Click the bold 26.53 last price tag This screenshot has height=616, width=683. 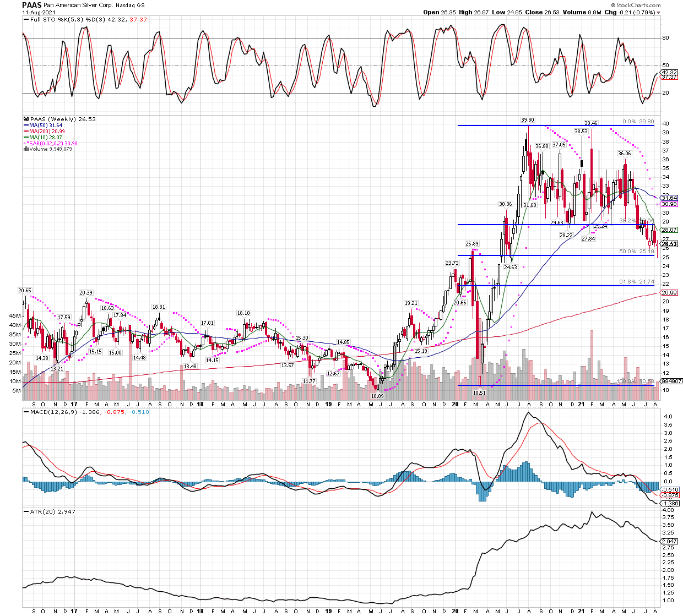click(x=669, y=244)
